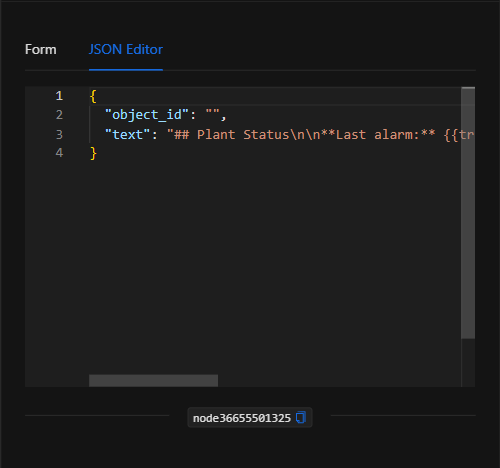Copy the node36655501325 ID icon
This screenshot has height=468, width=500.
click(301, 418)
